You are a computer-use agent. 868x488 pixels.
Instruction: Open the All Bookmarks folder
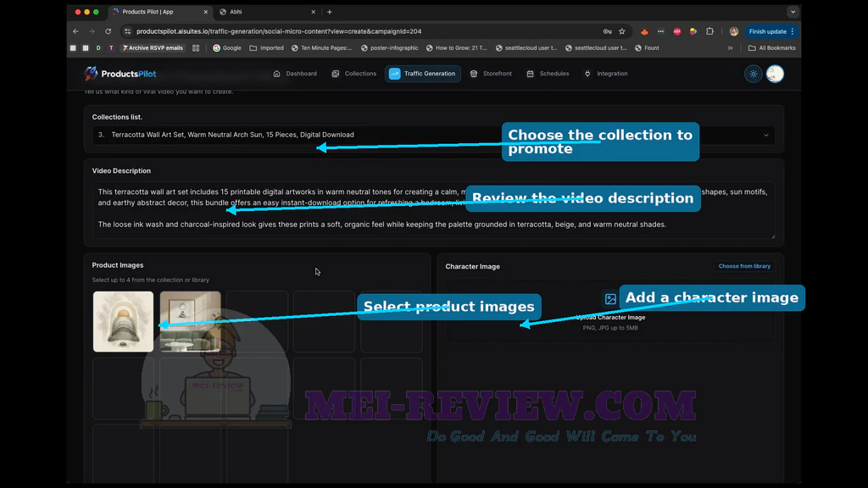pyautogui.click(x=771, y=48)
